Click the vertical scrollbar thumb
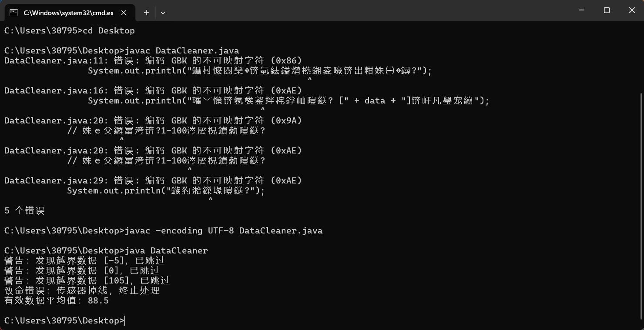The image size is (644, 330). click(641, 204)
